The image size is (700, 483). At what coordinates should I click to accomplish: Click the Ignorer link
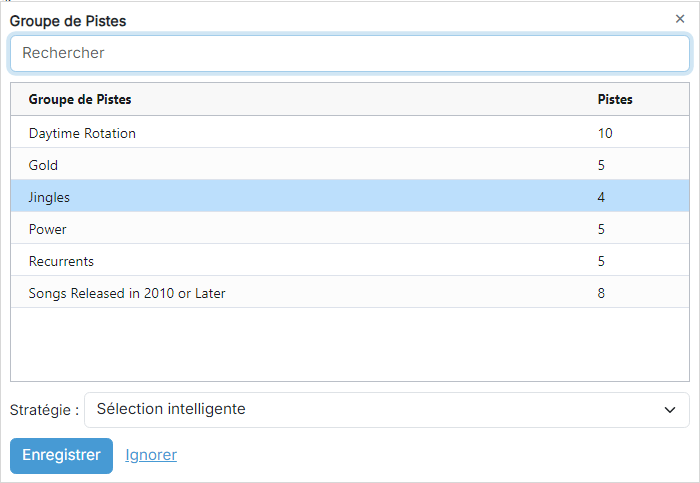(x=151, y=455)
